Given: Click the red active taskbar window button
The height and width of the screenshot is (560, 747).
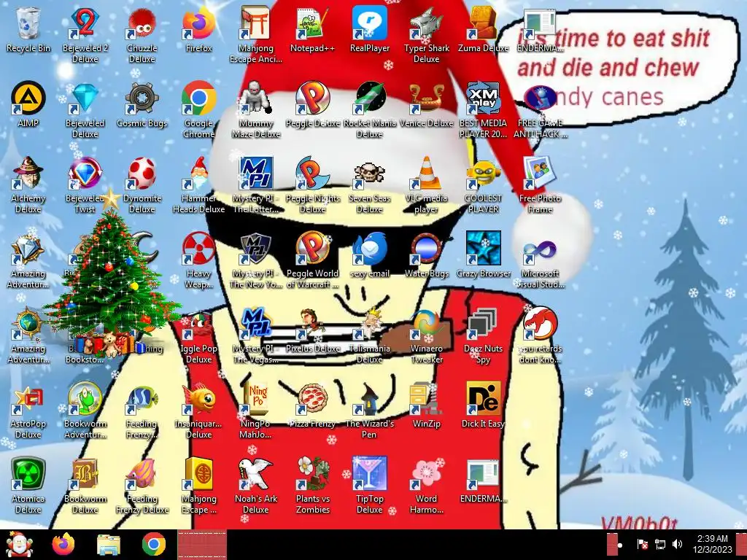Looking at the screenshot, I should 202,545.
